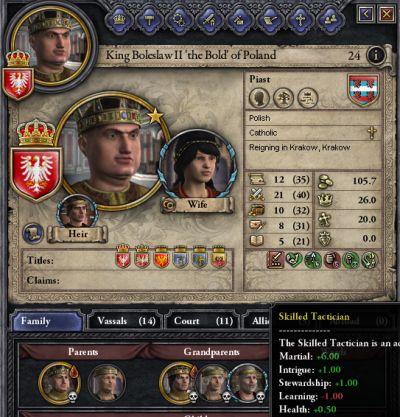Viewport: 400px width, 417px height.
Task: Click the Skilled Tactician trait icon
Action: [x=275, y=260]
